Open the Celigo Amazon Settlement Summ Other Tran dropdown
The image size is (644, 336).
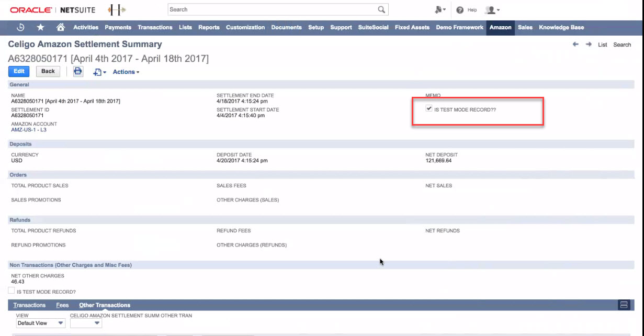coord(86,323)
